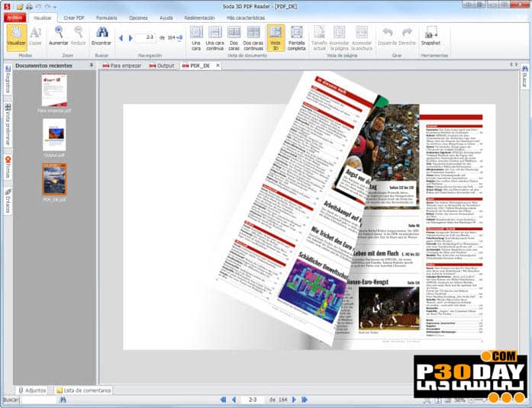Select the PDF_DE document tab
The image size is (532, 408).
tap(197, 66)
